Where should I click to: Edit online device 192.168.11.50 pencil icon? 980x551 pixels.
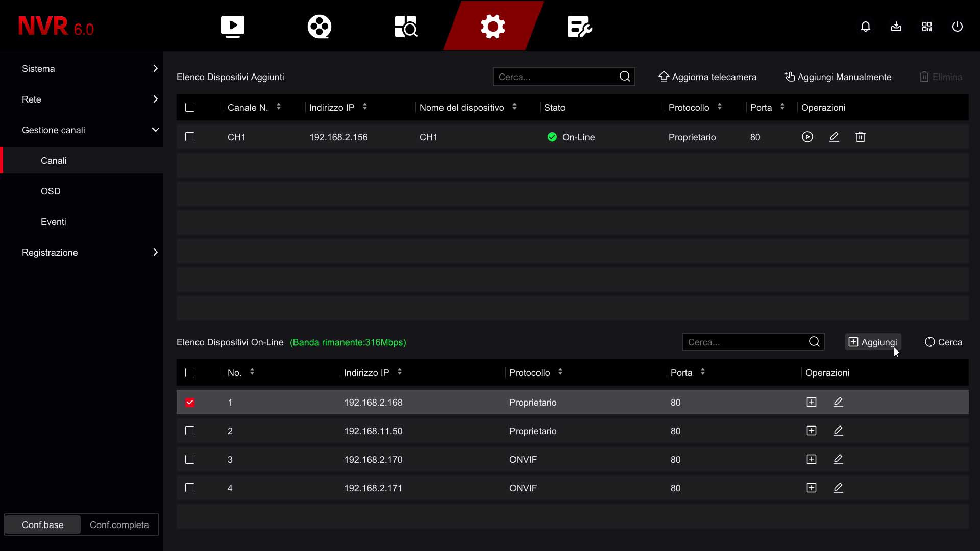click(838, 431)
